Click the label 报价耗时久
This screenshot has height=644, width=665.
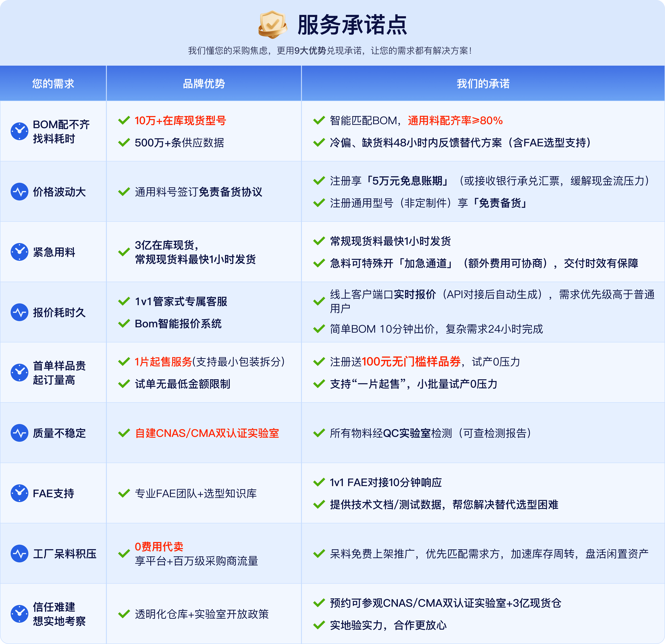click(x=59, y=312)
